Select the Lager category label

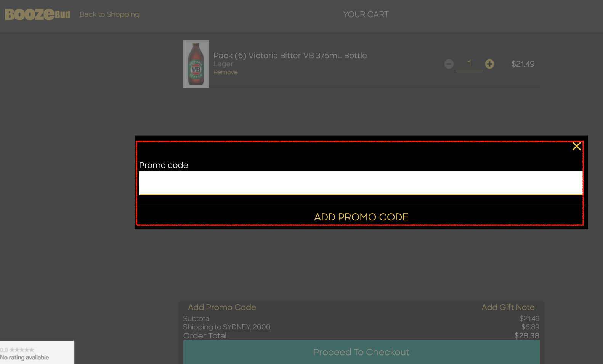[223, 64]
